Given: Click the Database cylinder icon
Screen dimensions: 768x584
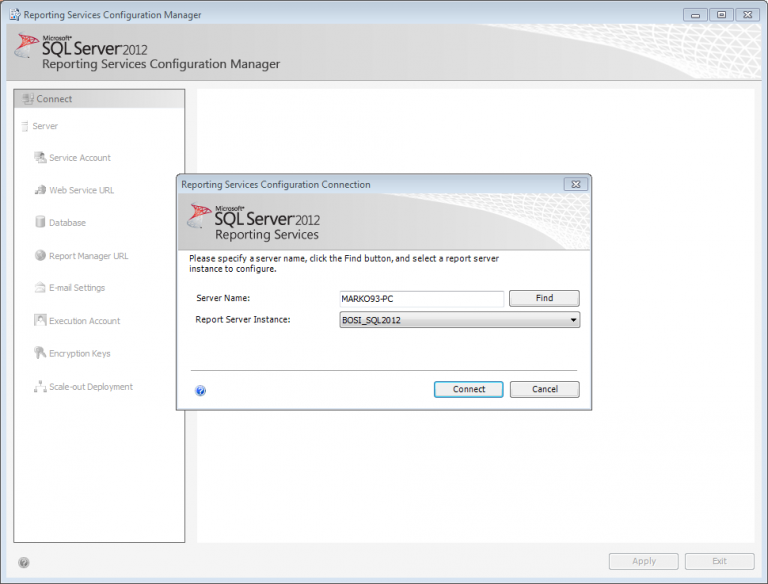Looking at the screenshot, I should pyautogui.click(x=40, y=222).
